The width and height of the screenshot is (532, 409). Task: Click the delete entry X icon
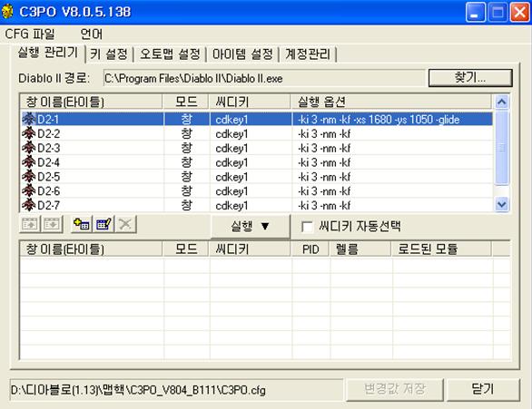pos(125,224)
